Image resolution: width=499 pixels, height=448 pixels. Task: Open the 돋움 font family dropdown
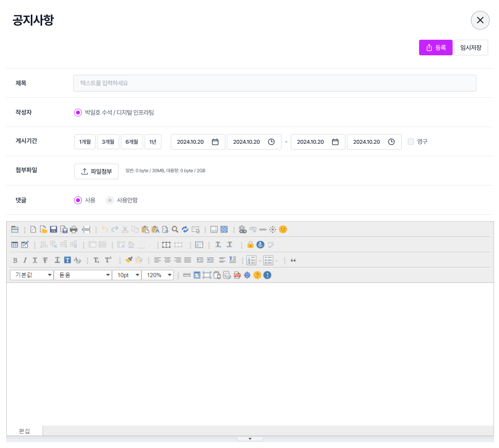coord(83,275)
